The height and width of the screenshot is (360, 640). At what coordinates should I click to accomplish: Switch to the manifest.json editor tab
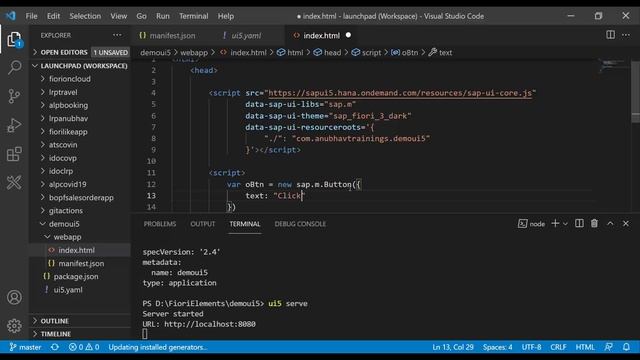click(x=167, y=36)
